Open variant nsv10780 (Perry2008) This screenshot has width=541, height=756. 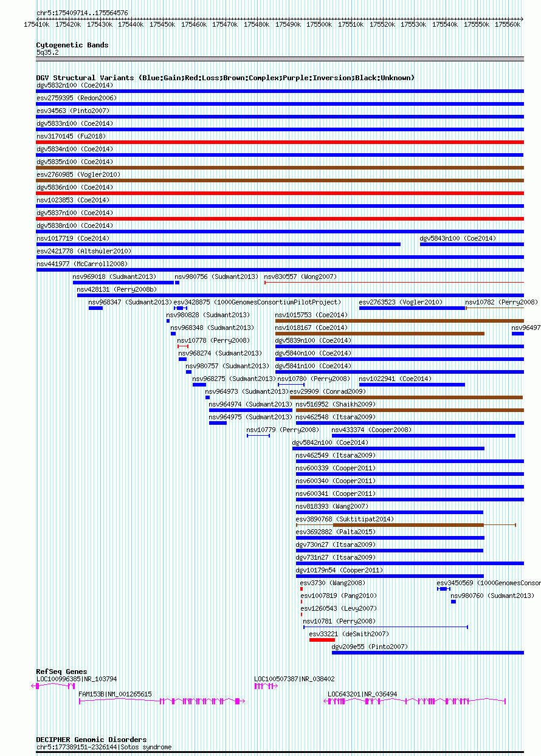pyautogui.click(x=291, y=385)
